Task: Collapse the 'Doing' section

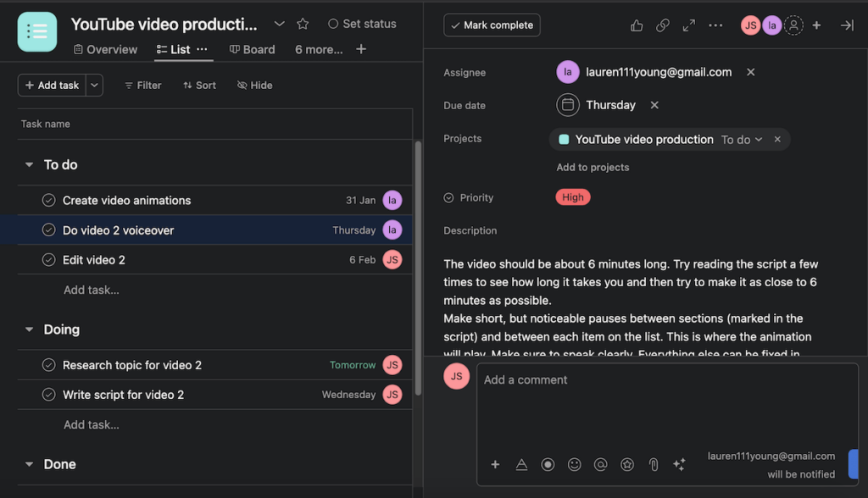Action: [x=31, y=329]
